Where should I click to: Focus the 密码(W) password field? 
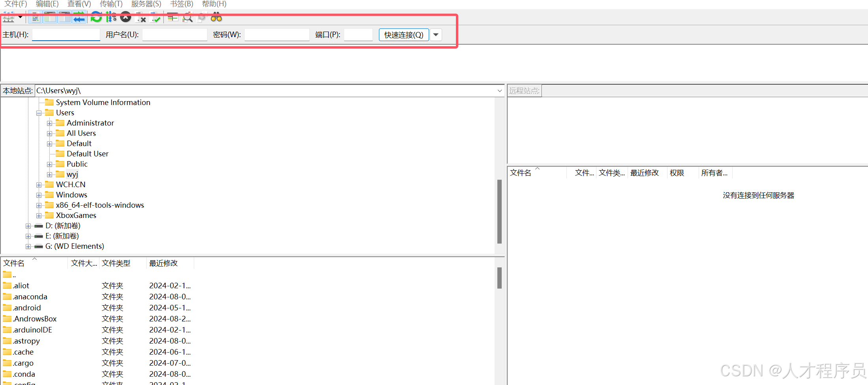pyautogui.click(x=277, y=35)
